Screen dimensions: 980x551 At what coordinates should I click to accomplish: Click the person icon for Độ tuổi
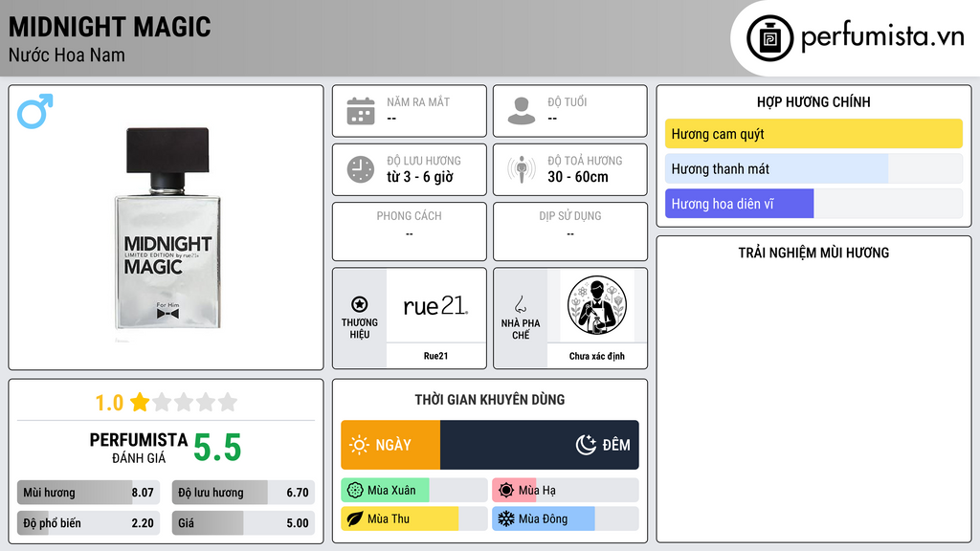[522, 111]
